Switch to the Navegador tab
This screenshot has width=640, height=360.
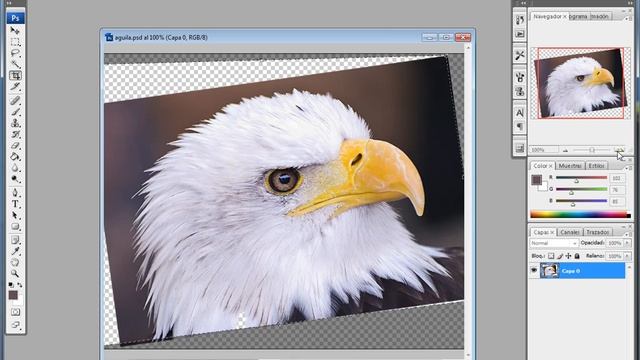click(x=547, y=16)
